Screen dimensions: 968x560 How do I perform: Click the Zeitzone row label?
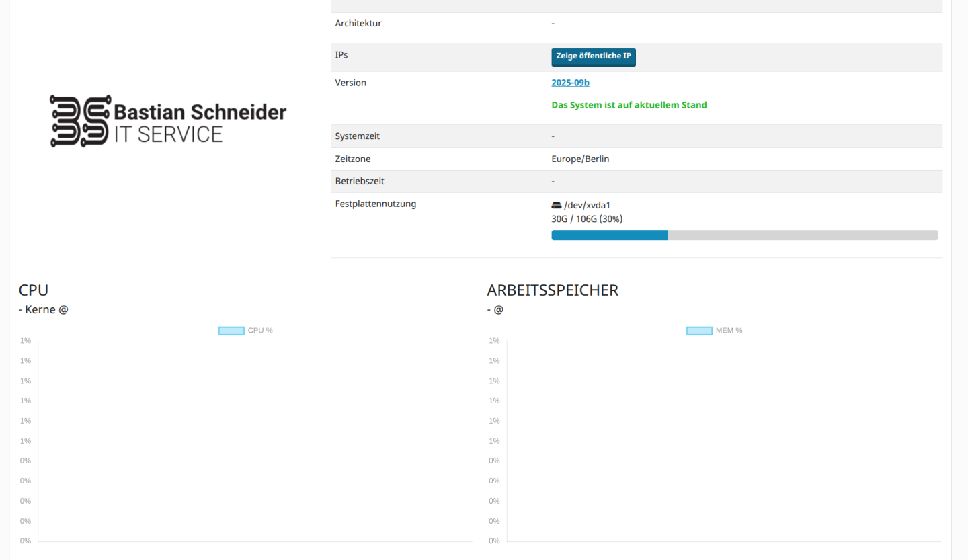[353, 159]
